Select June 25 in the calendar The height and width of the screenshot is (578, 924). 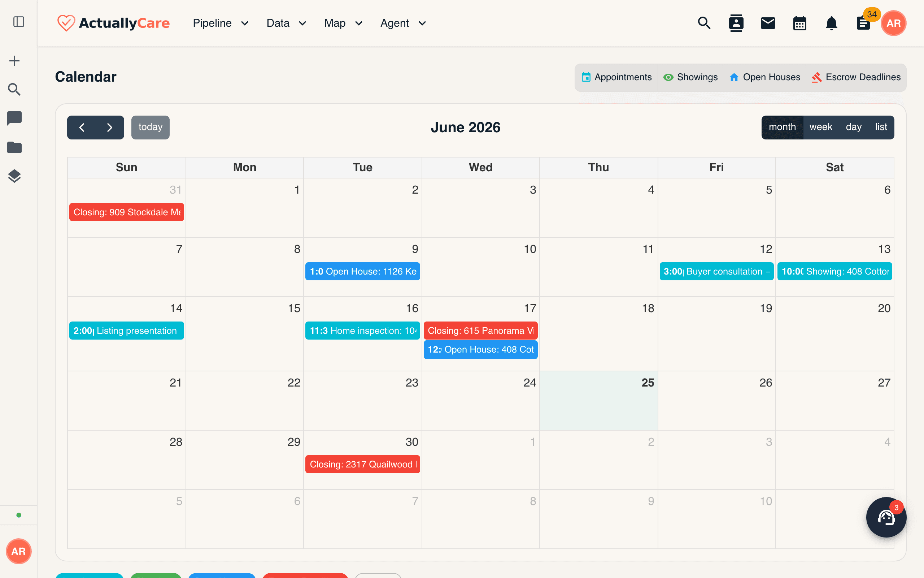click(x=598, y=400)
